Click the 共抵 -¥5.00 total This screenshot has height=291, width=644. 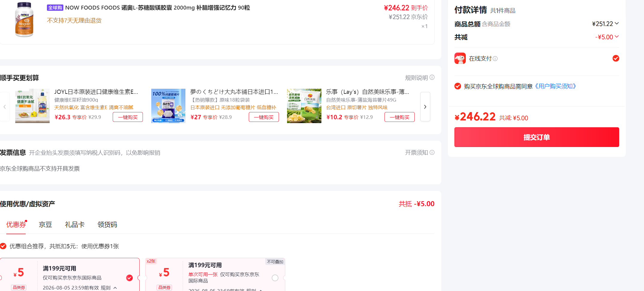click(x=416, y=204)
